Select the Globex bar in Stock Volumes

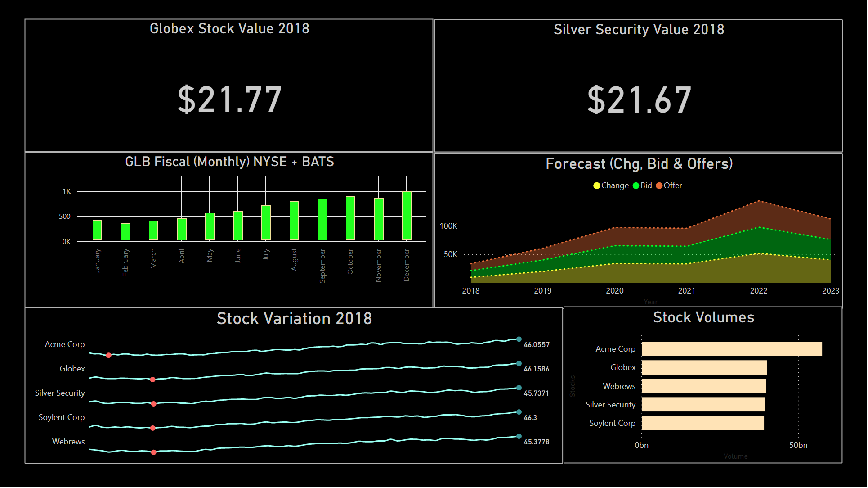[704, 367]
